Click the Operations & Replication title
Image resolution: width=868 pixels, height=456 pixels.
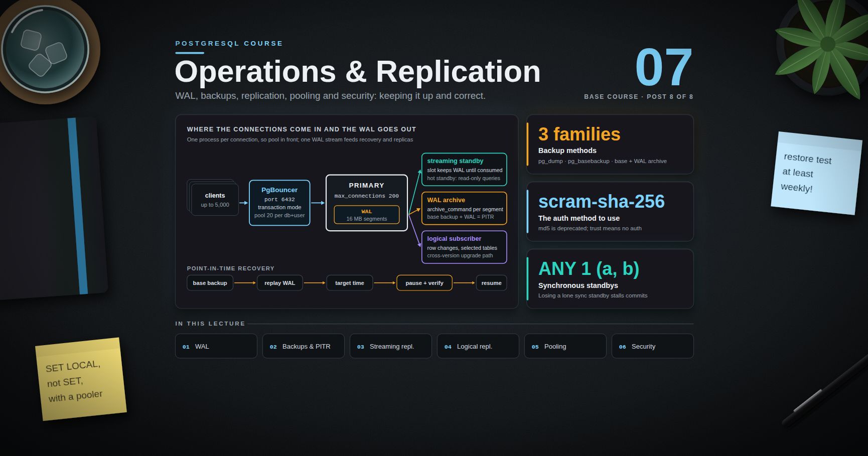358,71
